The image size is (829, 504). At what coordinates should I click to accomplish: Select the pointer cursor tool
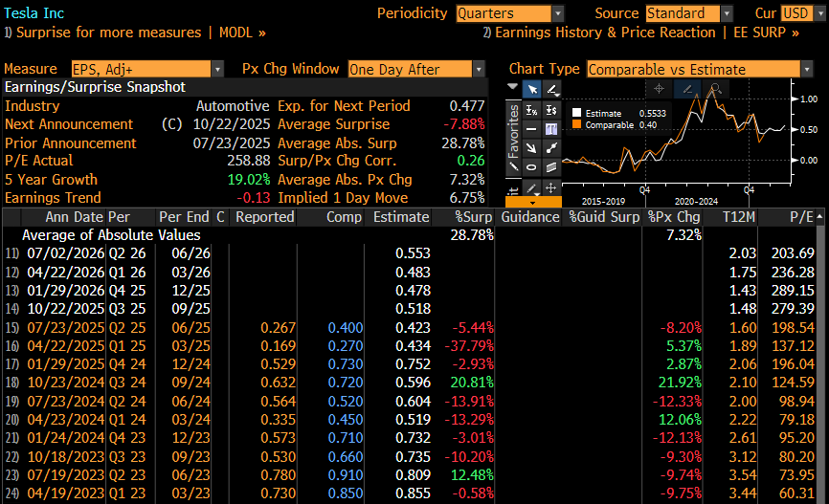[x=531, y=90]
